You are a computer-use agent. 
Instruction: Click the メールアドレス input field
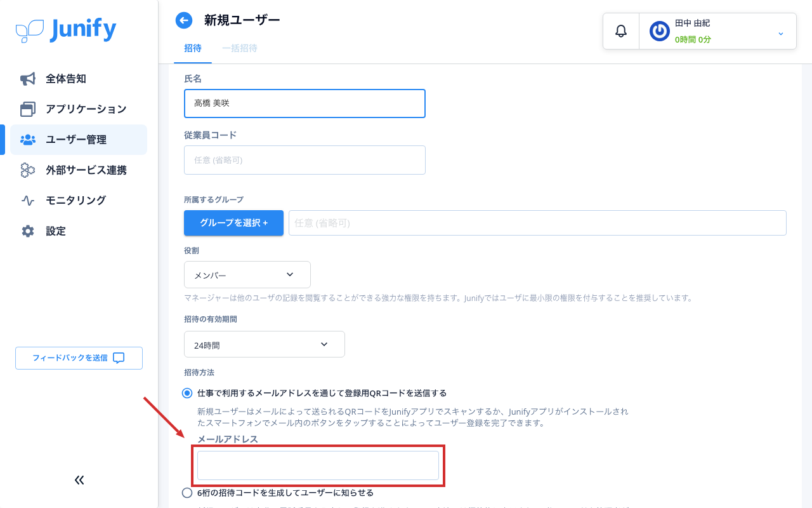[x=318, y=465]
